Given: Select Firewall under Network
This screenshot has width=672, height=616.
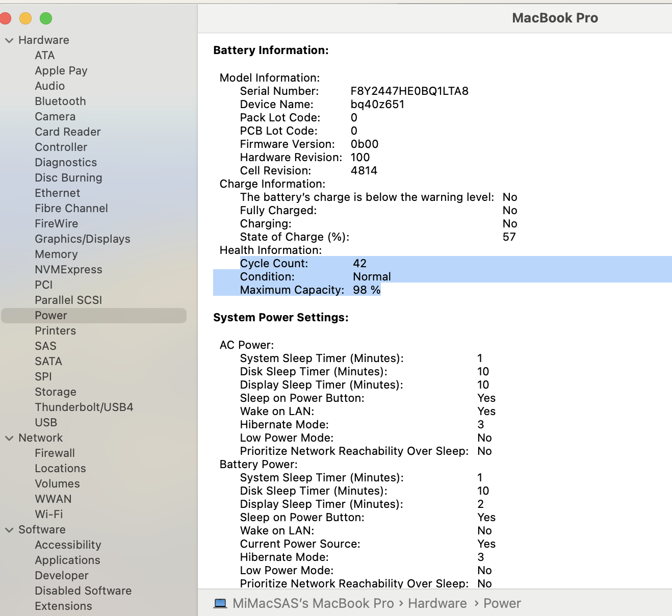Looking at the screenshot, I should point(55,453).
